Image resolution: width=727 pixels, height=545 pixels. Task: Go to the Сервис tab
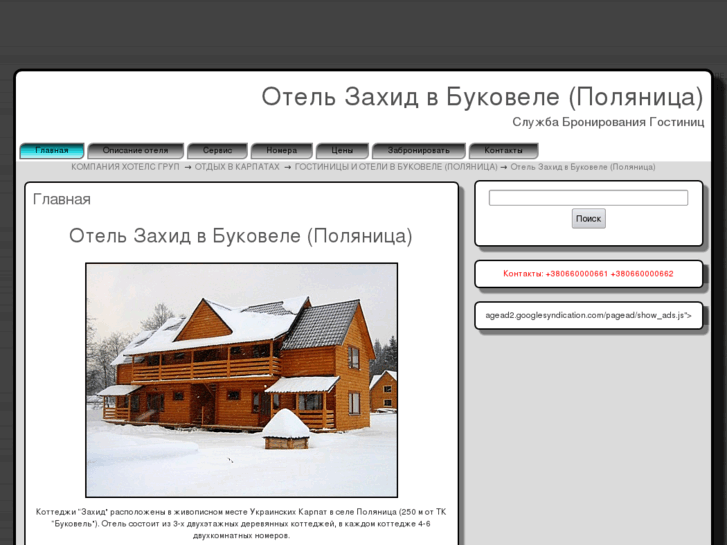pyautogui.click(x=217, y=151)
